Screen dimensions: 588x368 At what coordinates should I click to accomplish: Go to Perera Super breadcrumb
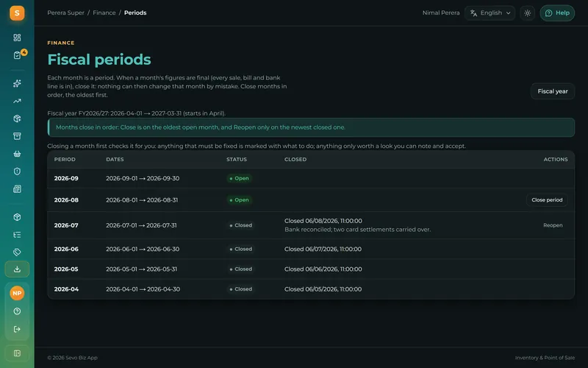65,13
